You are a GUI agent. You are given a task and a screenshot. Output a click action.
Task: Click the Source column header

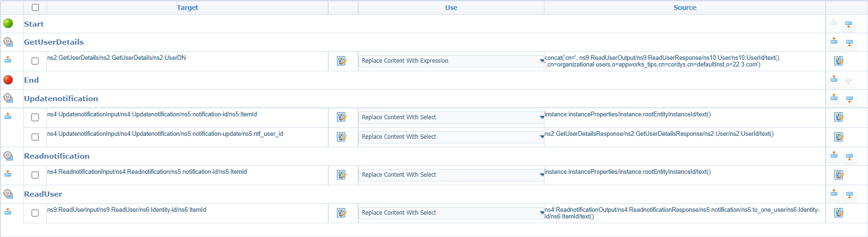click(685, 8)
